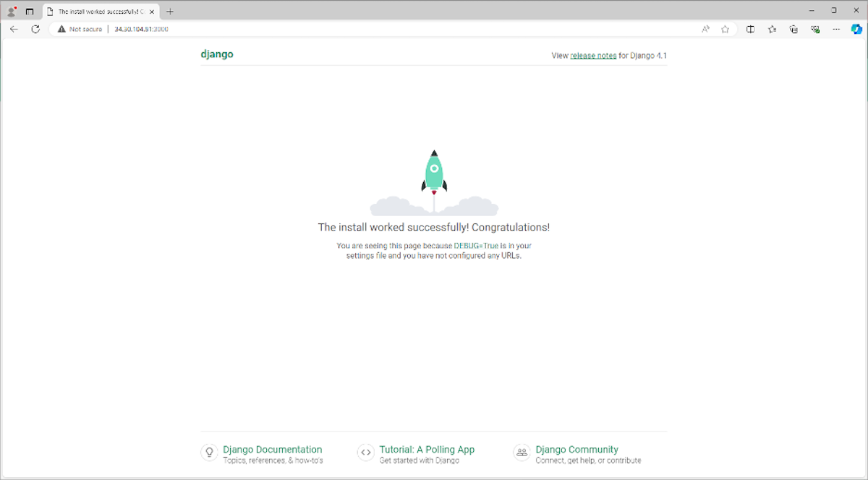Open Tutorial: A Polling App link
This screenshot has height=480, width=868.
tap(427, 450)
